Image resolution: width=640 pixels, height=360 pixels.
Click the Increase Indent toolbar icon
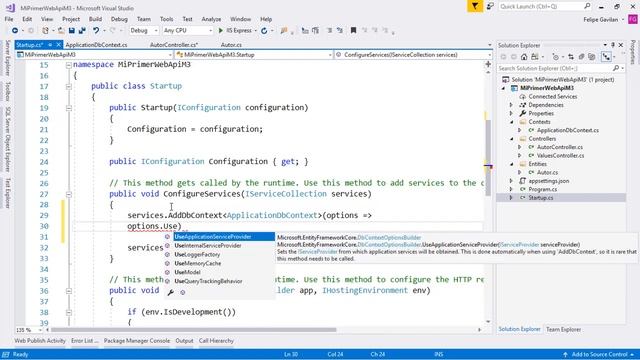click(316, 31)
